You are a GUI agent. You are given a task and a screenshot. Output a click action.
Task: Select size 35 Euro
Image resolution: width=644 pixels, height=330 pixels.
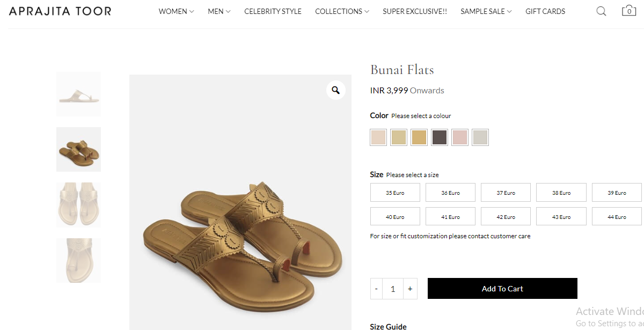[395, 193]
